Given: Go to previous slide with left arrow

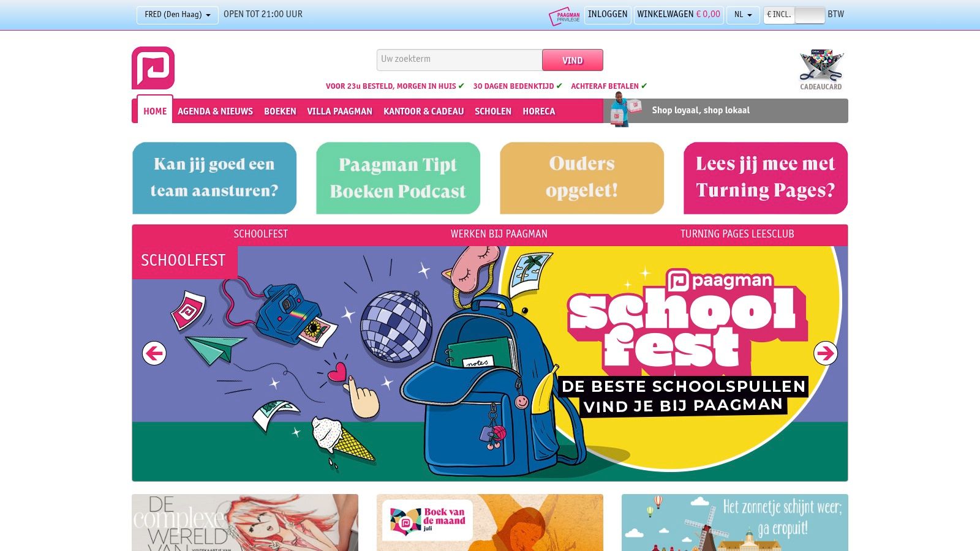Looking at the screenshot, I should point(154,353).
